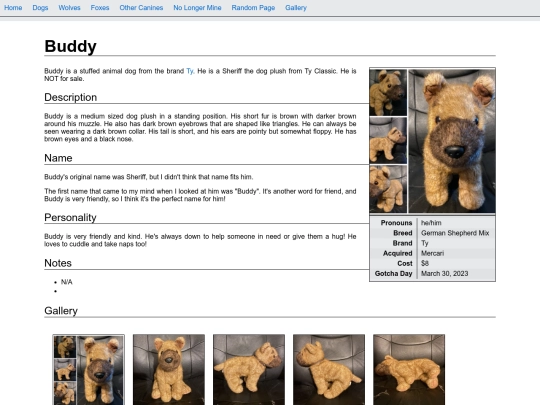The height and width of the screenshot is (405, 540).
Task: Click the Notes section heading
Action: 58,263
